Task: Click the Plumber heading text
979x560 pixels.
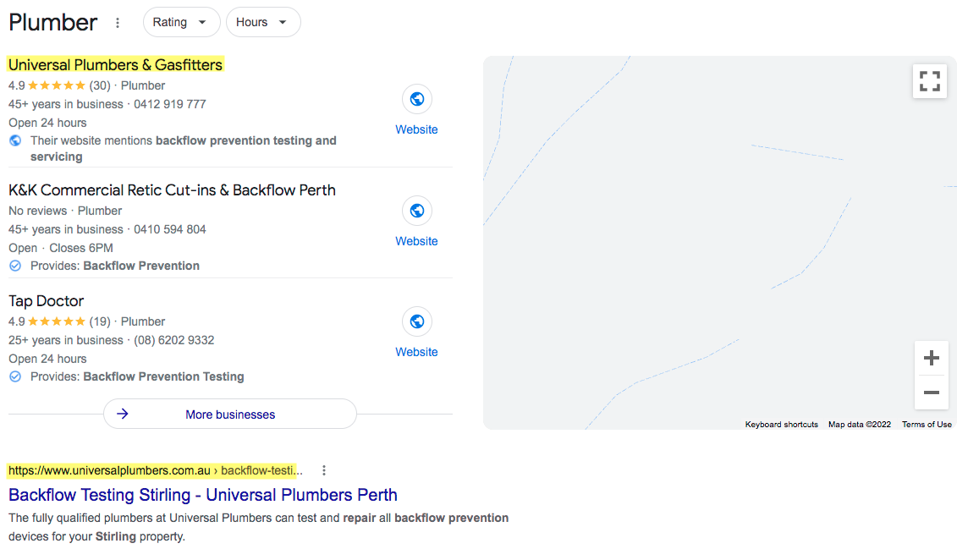Action: point(53,23)
